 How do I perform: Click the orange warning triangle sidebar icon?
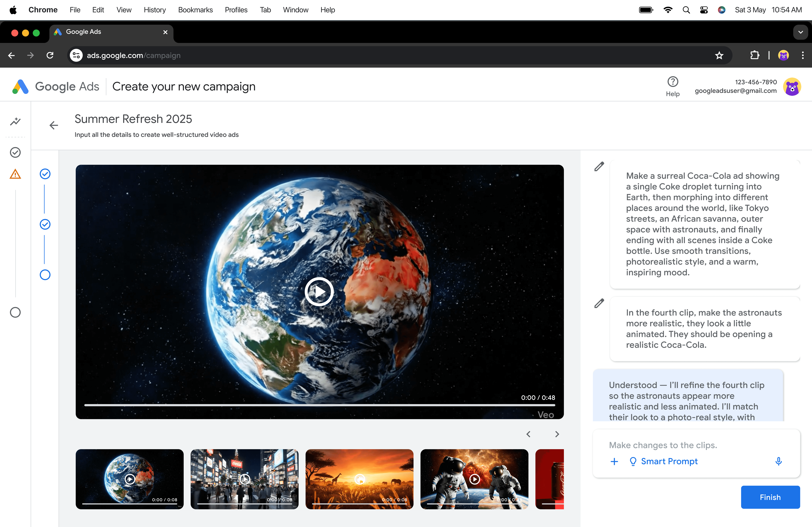click(15, 174)
